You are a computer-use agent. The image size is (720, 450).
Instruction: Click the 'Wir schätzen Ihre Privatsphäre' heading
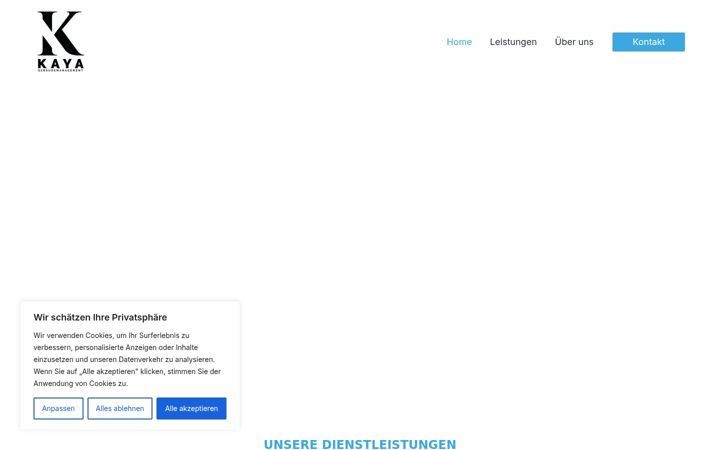(x=100, y=317)
